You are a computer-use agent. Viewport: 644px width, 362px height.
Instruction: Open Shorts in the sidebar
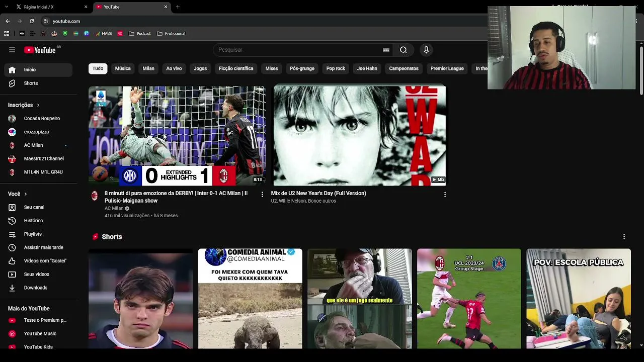coord(38,83)
